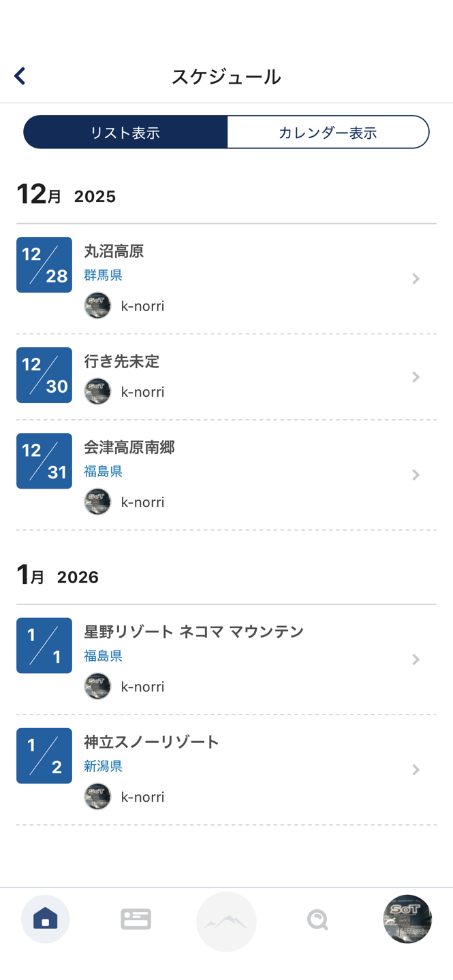Tap the back arrow icon

click(20, 76)
